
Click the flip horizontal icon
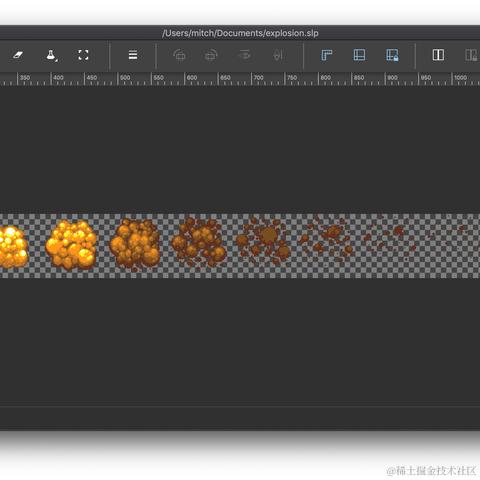click(x=245, y=55)
